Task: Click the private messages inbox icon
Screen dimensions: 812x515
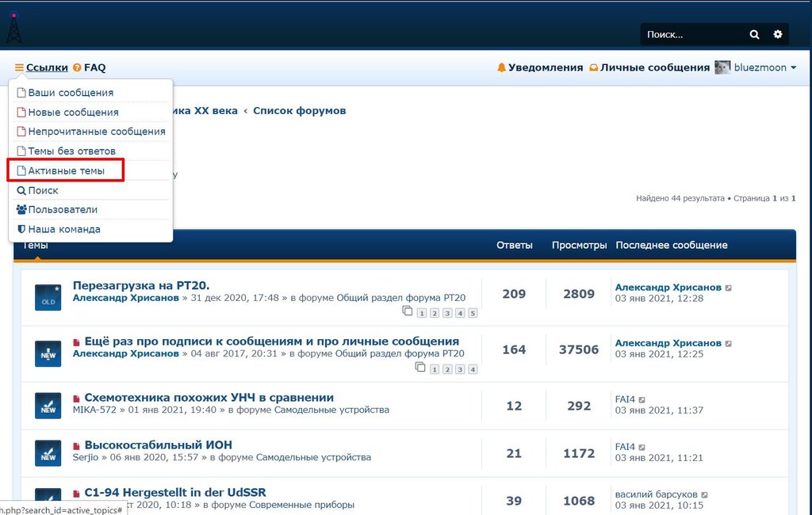Action: pos(593,67)
